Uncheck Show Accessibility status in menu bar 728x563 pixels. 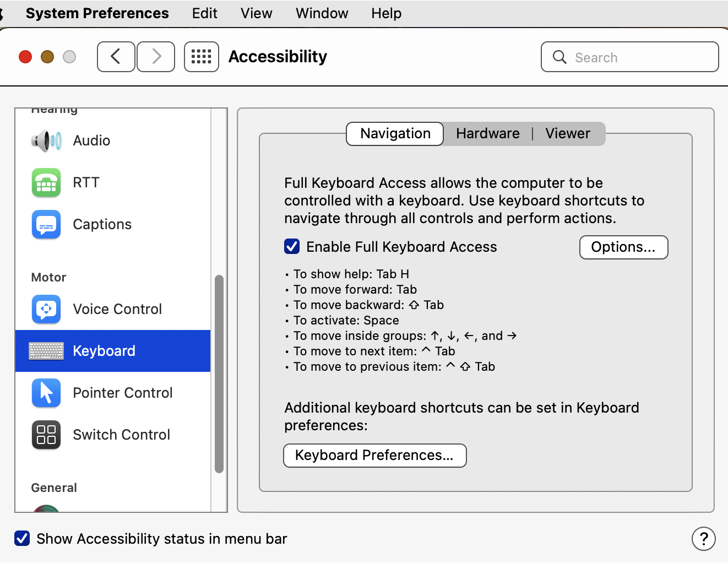pyautogui.click(x=22, y=538)
